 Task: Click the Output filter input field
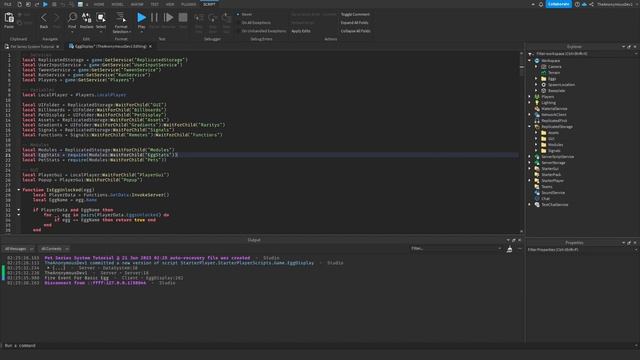456,249
